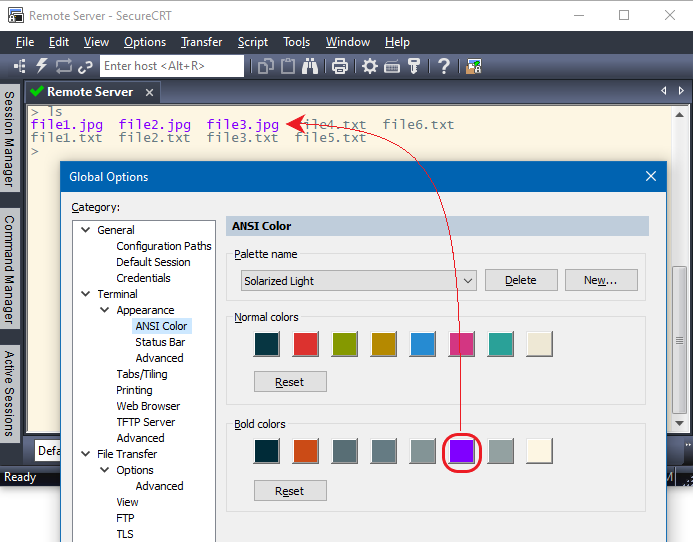This screenshot has width=693, height=542.
Task: Click the Paste clipboard icon
Action: [288, 66]
